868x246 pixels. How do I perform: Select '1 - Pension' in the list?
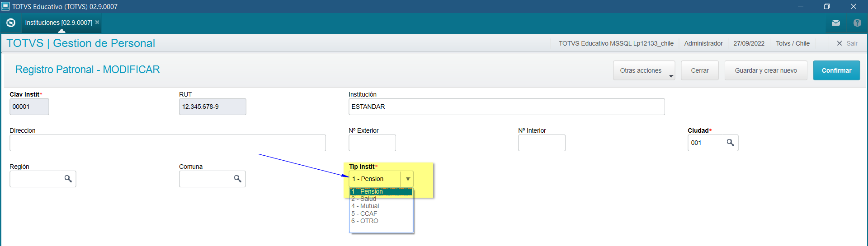(381, 191)
